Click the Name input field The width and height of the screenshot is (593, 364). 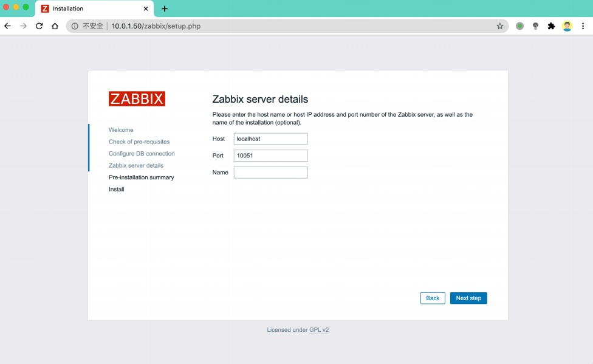pos(270,172)
